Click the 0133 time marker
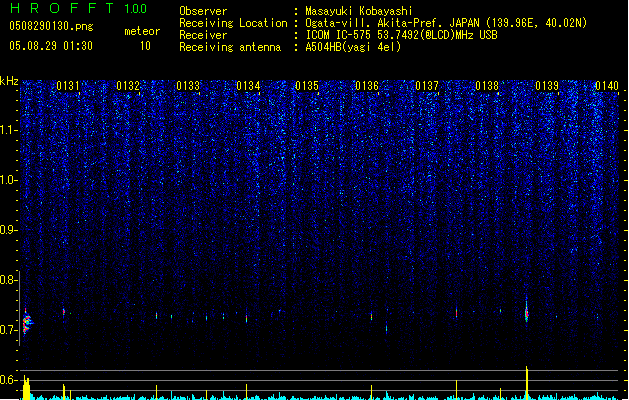This screenshot has width=629, height=400. click(x=188, y=86)
